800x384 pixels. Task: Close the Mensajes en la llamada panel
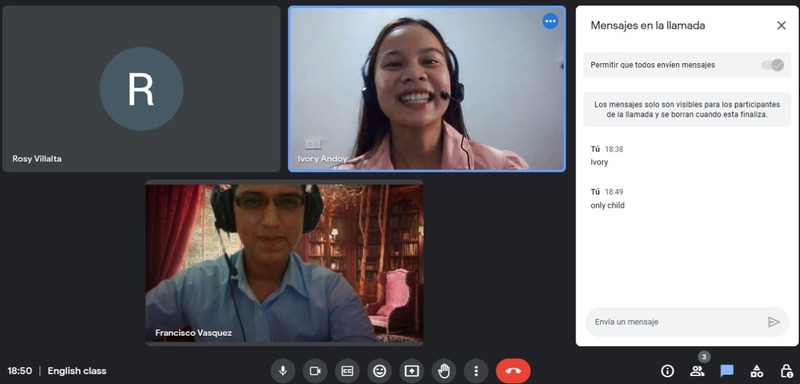point(781,25)
